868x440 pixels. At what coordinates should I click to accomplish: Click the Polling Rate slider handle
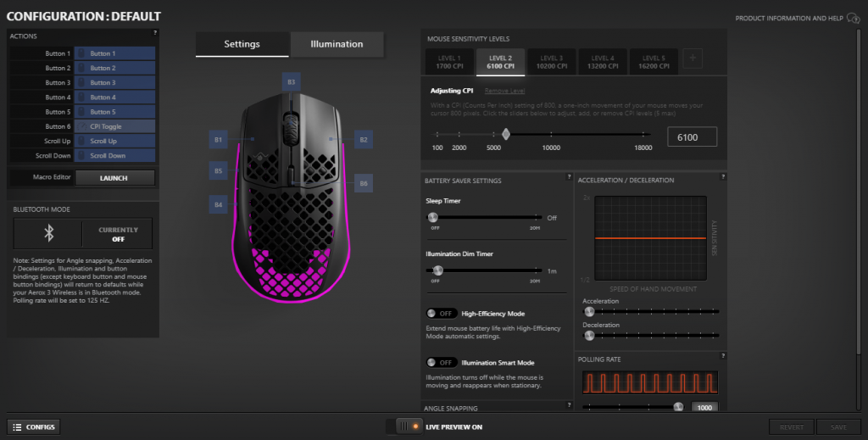678,407
